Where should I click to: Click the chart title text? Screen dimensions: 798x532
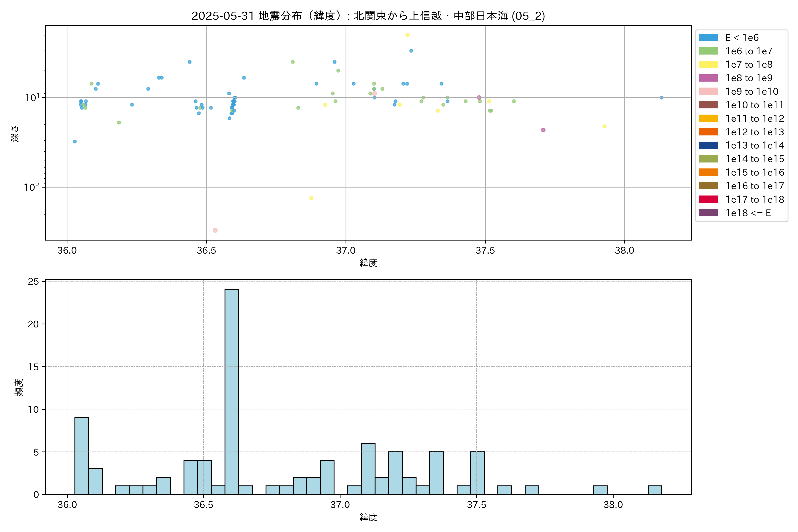tap(368, 16)
